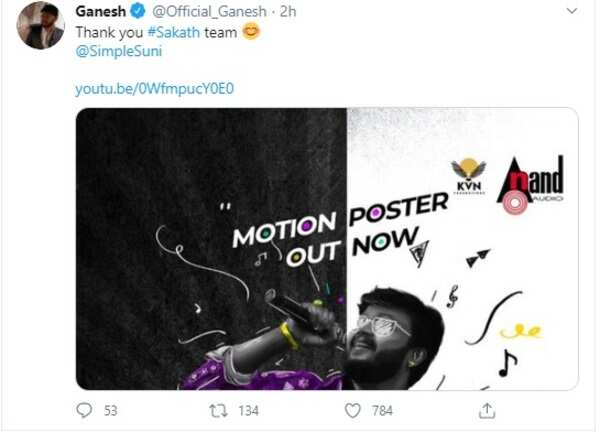Open the youtu.be video link
Viewport: 600px width, 432px height.
155,89
